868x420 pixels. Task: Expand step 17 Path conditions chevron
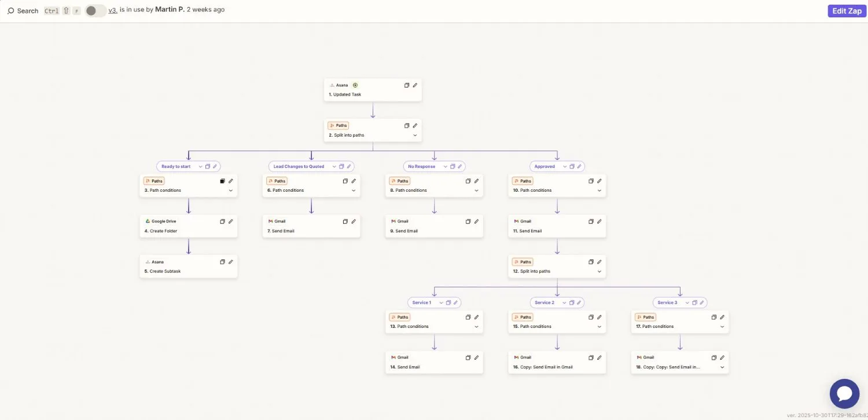pyautogui.click(x=722, y=327)
